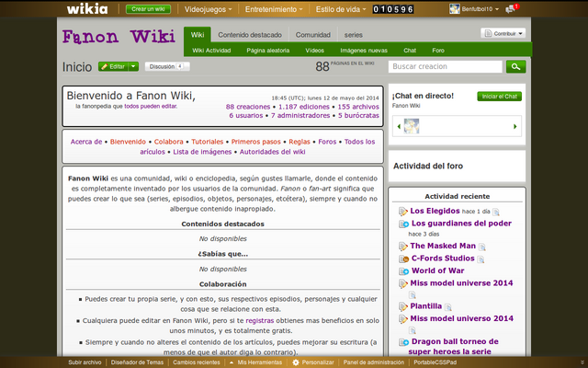Open Videos submenu item
The image size is (588, 368).
point(314,51)
